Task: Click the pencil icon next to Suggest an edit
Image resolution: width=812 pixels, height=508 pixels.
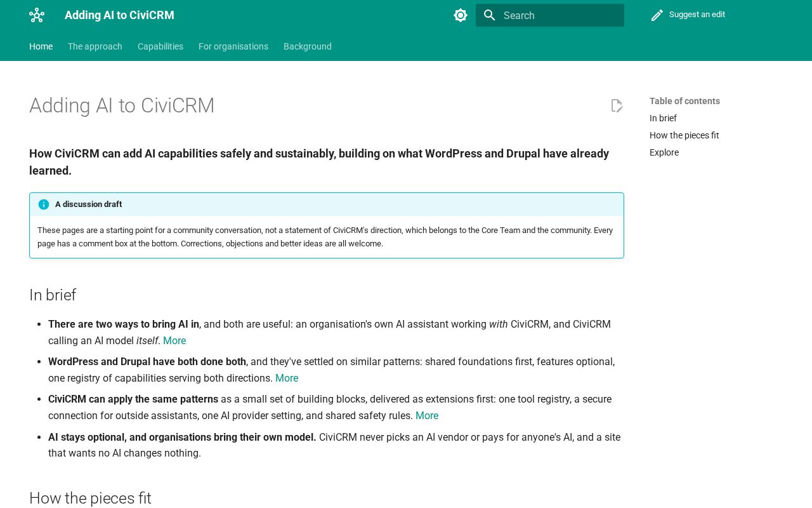Action: click(657, 15)
